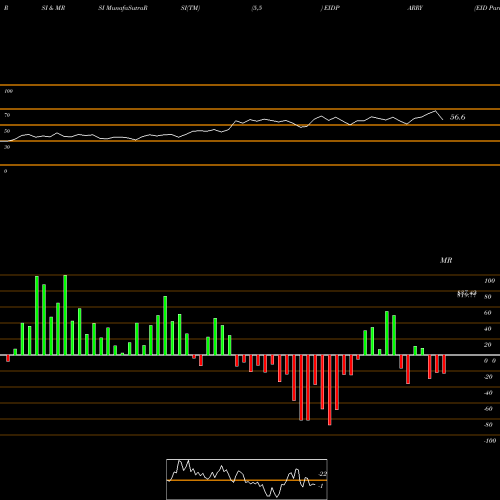Click the MR axis label -40

pyautogui.click(x=488, y=393)
